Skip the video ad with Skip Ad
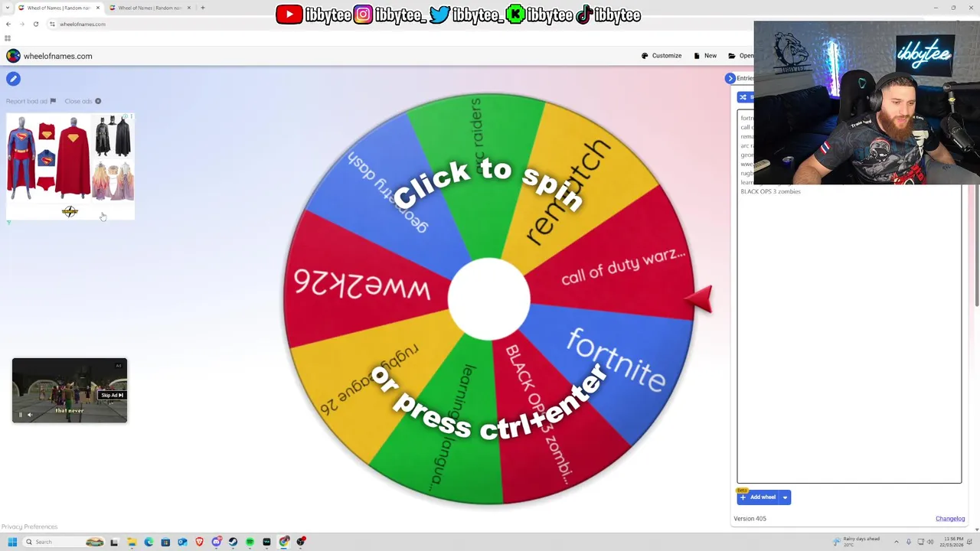Image resolution: width=980 pixels, height=551 pixels. 112,396
